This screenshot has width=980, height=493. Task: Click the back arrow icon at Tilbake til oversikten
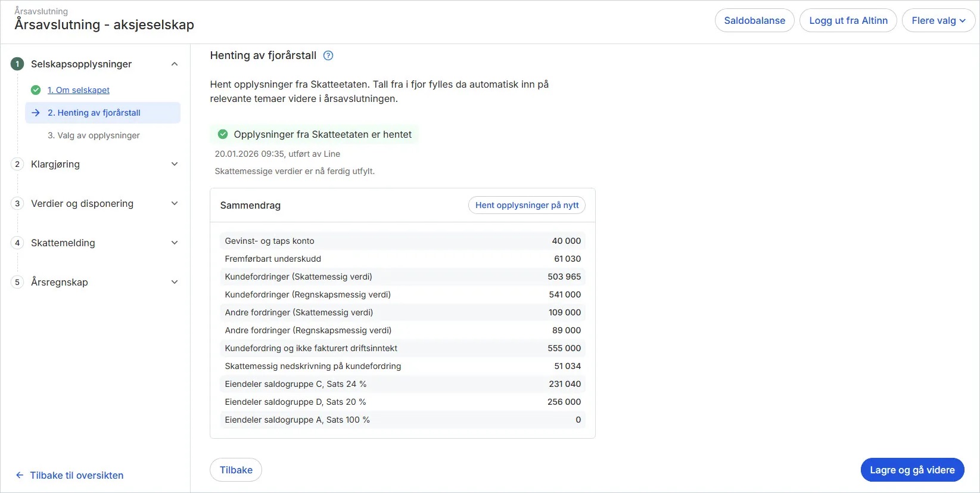point(20,475)
